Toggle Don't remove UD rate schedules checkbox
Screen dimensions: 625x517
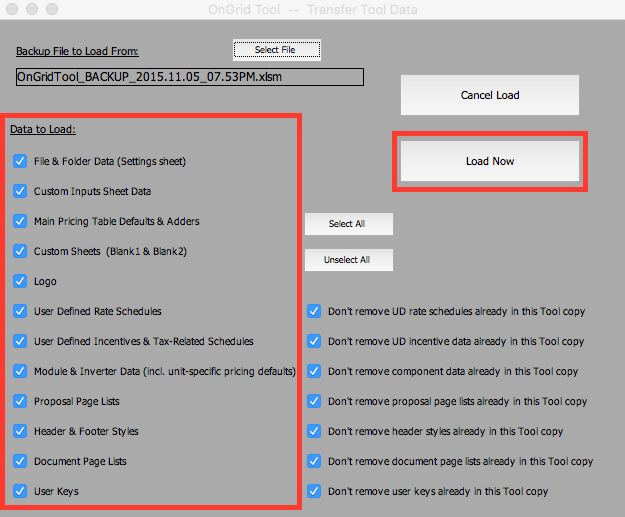click(x=315, y=311)
